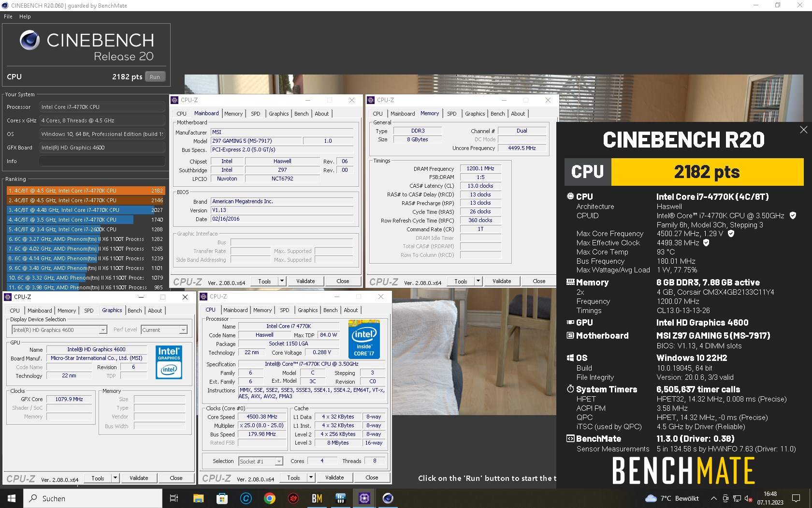Screen dimensions: 812x508
Task: Click the Processor field Intel Core i7-4770K CPU
Action: coord(102,107)
